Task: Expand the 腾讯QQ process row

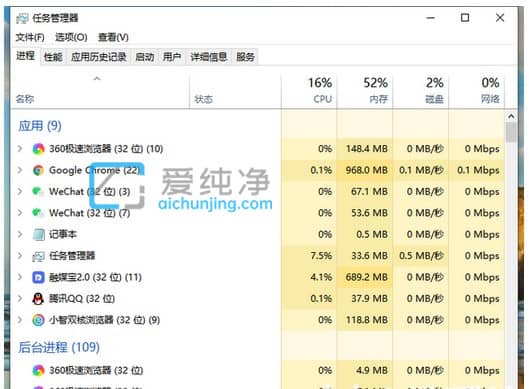Action: point(20,299)
